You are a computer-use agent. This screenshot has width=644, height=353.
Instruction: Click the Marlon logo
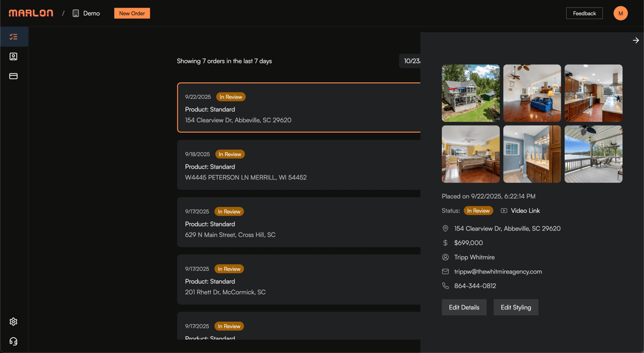[31, 13]
